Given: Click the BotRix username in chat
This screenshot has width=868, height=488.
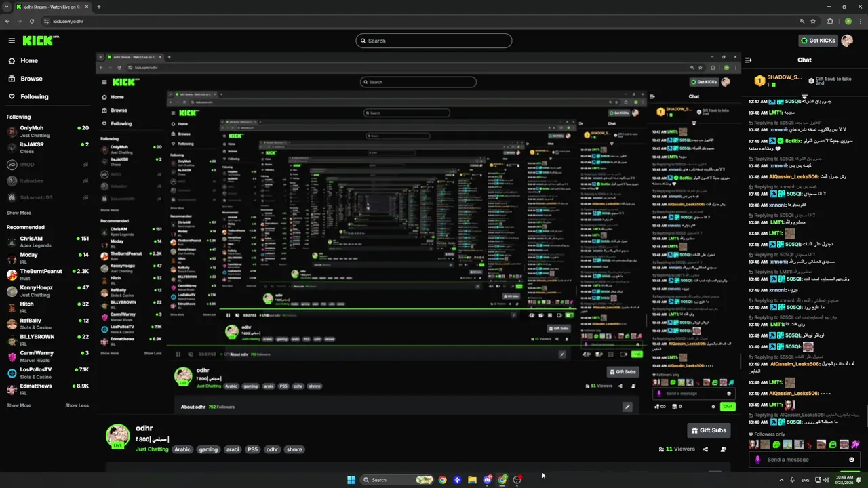Looking at the screenshot, I should pos(795,141).
